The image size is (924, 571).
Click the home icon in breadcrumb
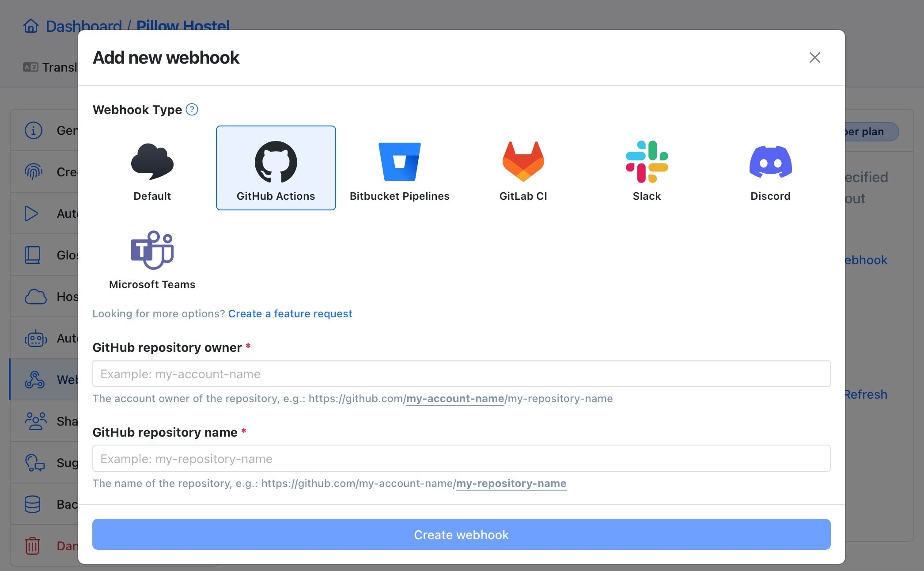[31, 26]
